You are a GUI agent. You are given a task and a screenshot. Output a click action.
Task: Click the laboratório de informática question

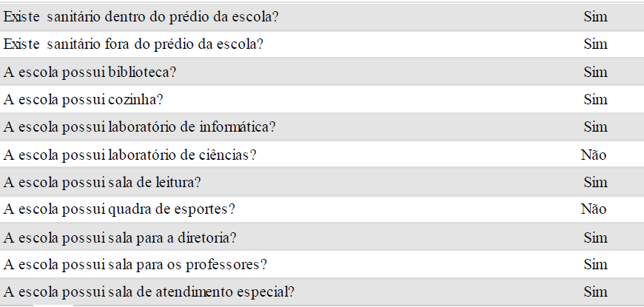click(140, 126)
